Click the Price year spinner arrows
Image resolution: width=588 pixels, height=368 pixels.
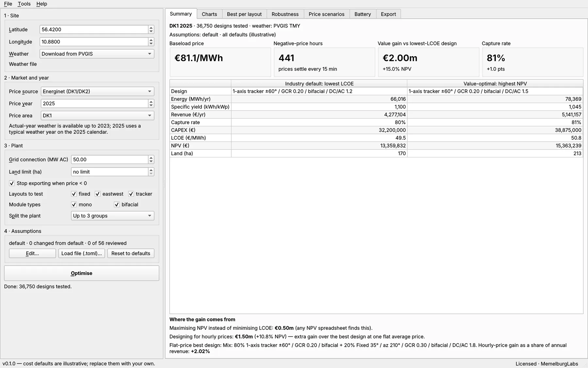(151, 103)
